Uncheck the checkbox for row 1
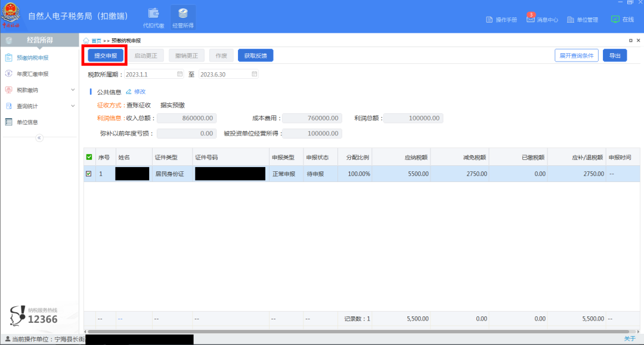 click(89, 174)
